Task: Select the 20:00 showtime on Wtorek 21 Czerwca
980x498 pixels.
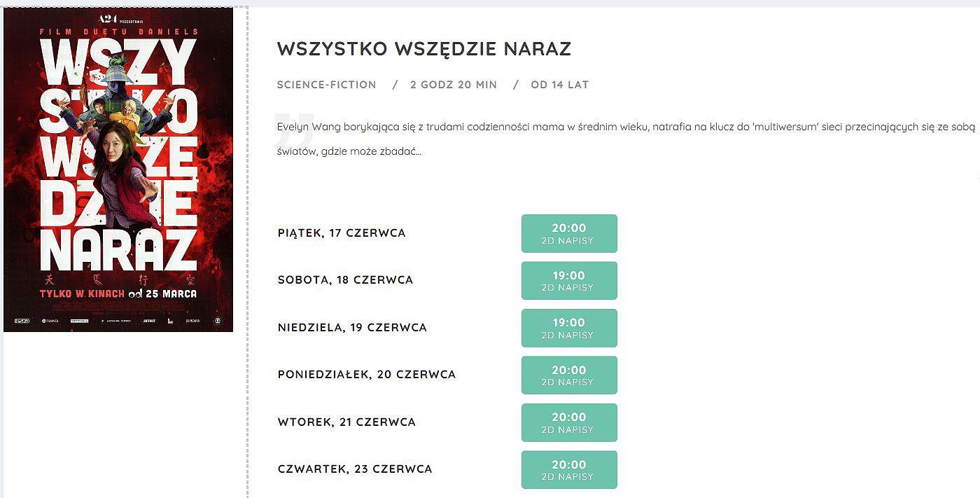Action: [569, 422]
